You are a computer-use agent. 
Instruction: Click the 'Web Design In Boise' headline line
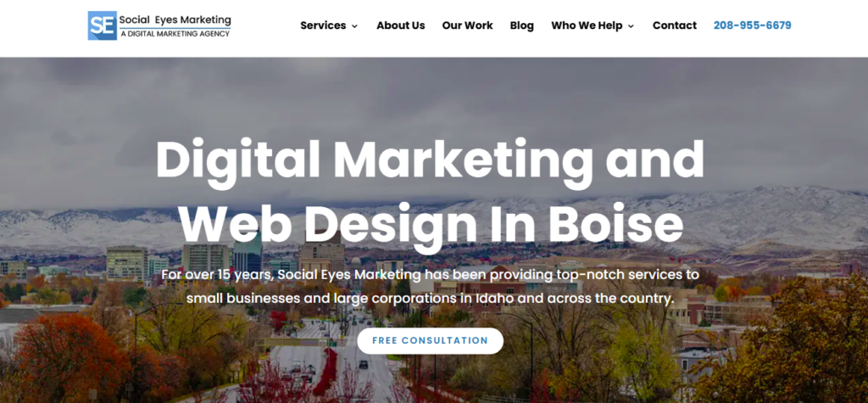[431, 223]
